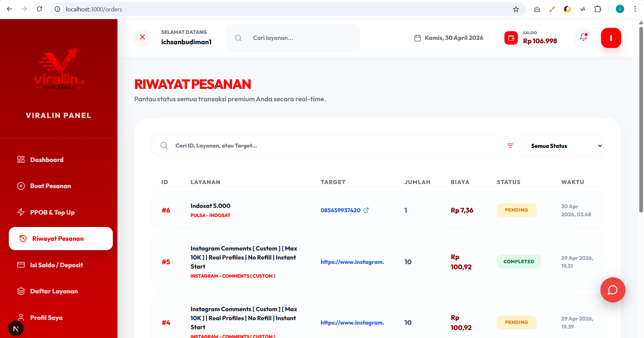Click the red wallet saldo icon
The height and width of the screenshot is (338, 644).
(x=511, y=38)
